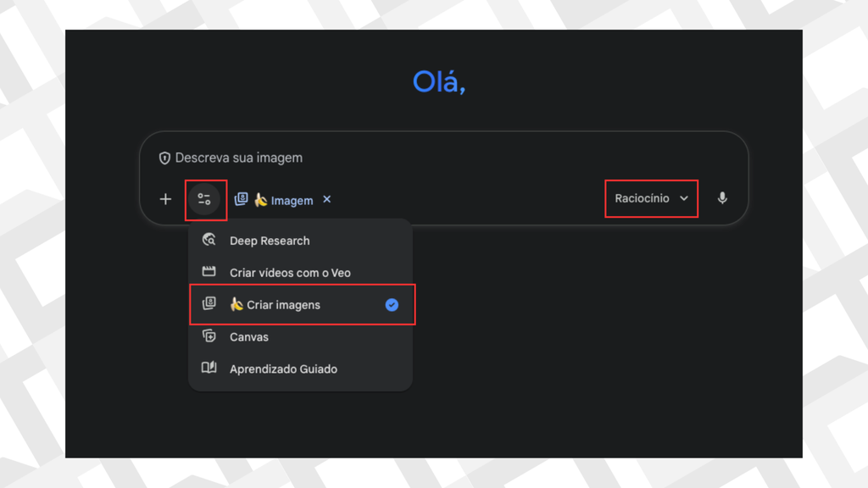Image resolution: width=868 pixels, height=488 pixels.
Task: Click the Veo video clapperboard icon
Action: (209, 272)
